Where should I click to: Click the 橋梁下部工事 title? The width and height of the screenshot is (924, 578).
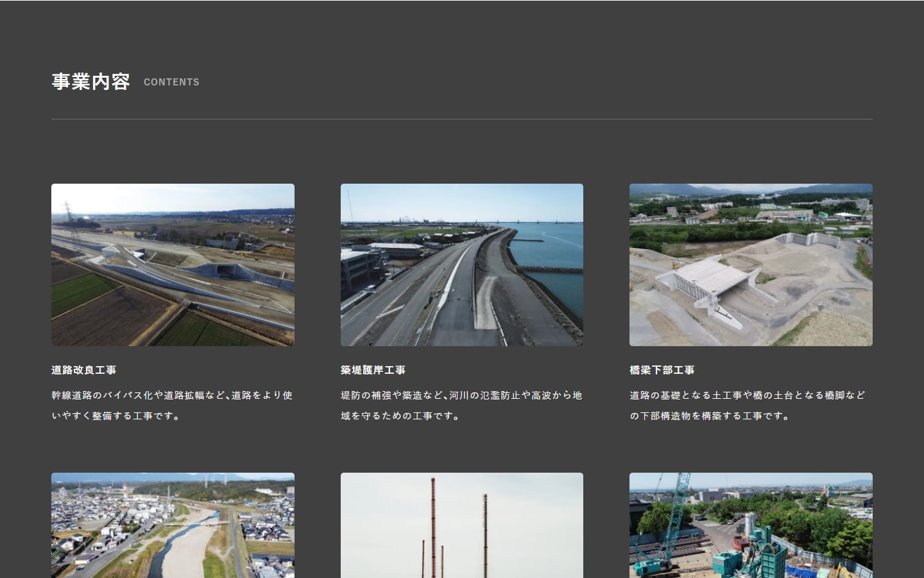pyautogui.click(x=662, y=370)
